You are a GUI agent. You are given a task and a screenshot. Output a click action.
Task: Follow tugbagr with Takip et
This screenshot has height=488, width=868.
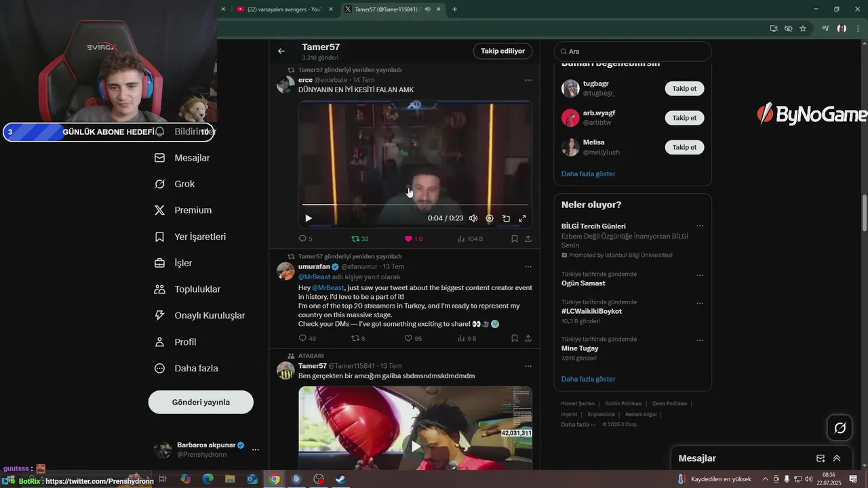click(x=684, y=89)
